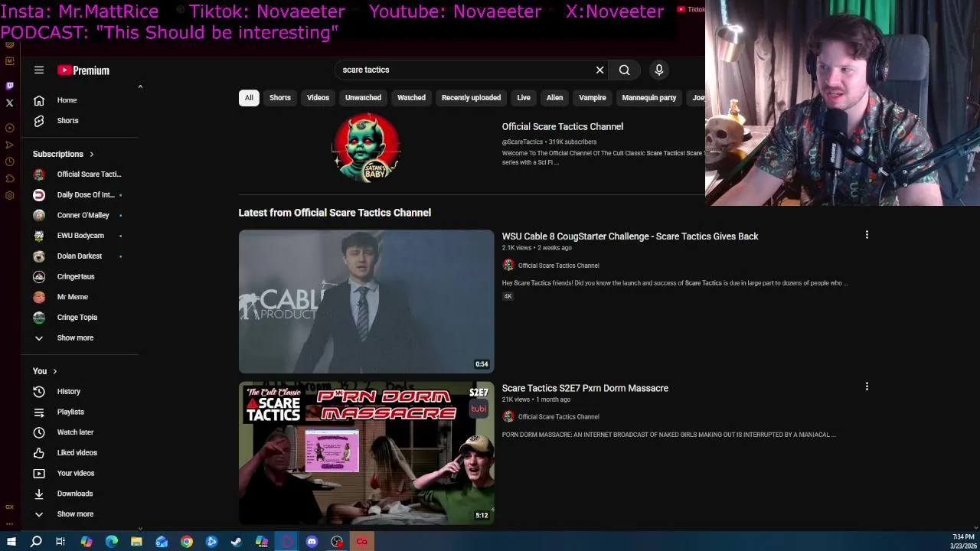Open Microsoft Edge from the taskbar
The image size is (980, 551).
112,542
